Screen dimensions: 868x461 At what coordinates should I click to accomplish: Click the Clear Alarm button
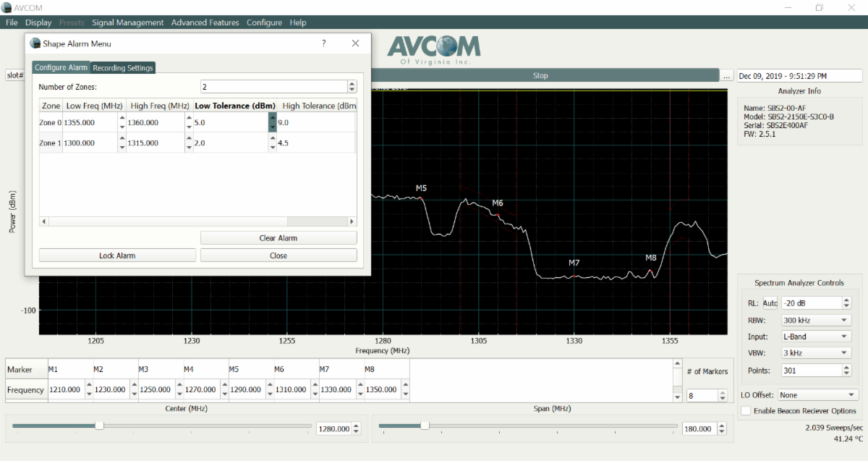point(278,238)
